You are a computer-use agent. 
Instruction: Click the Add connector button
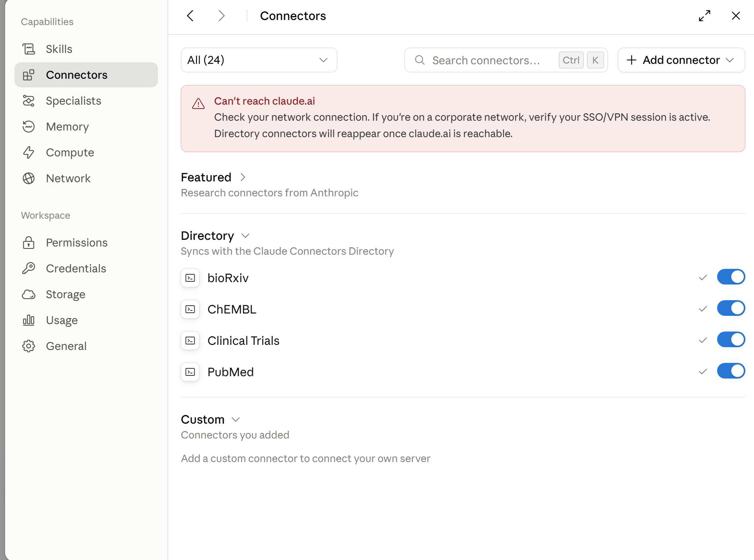(x=681, y=60)
